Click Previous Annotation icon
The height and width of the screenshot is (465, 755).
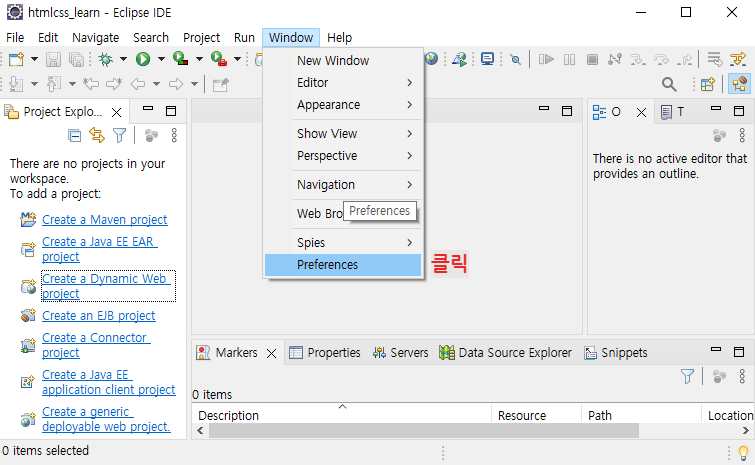[x=53, y=84]
